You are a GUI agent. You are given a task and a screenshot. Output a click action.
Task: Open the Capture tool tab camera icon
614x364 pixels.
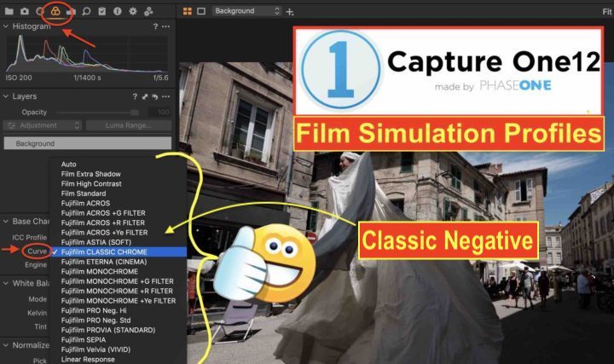point(25,11)
